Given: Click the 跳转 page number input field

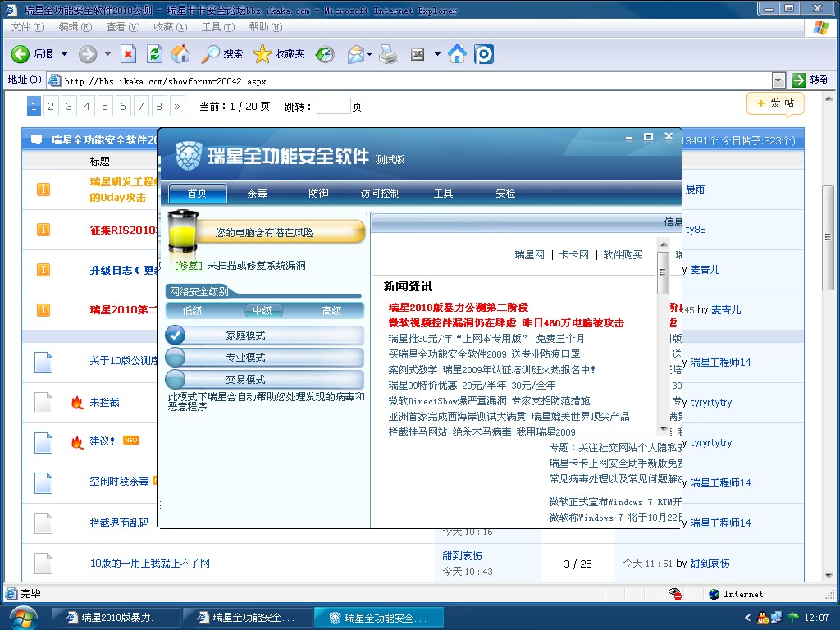Looking at the screenshot, I should point(333,106).
